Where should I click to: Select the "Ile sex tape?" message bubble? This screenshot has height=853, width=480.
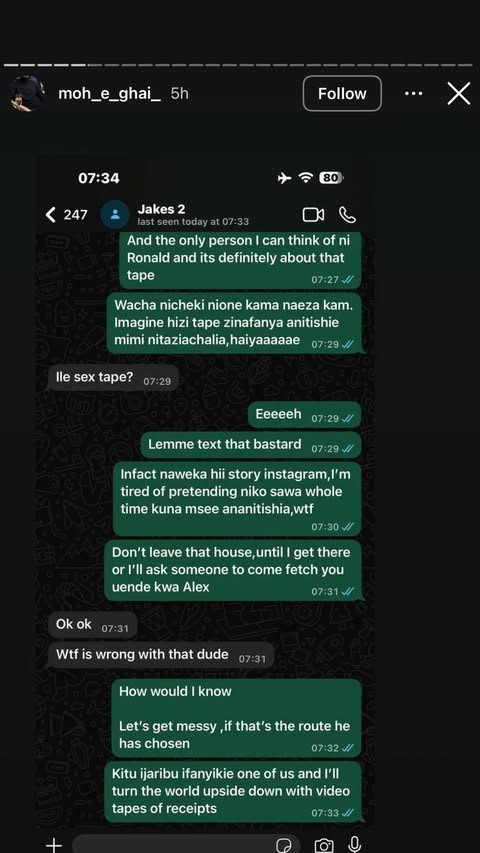point(113,378)
